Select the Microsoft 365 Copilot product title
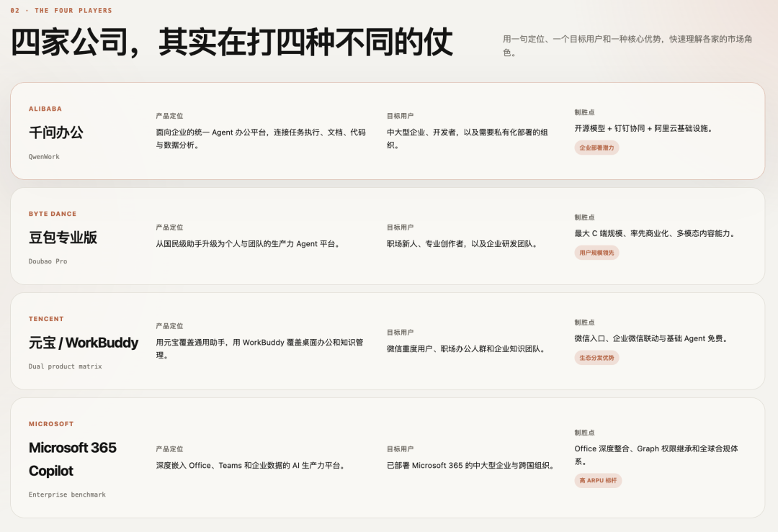This screenshot has height=532, width=778. 73,459
